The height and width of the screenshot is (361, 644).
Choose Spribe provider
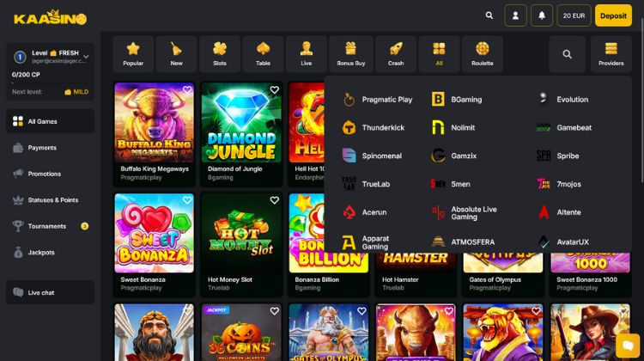tap(558, 156)
